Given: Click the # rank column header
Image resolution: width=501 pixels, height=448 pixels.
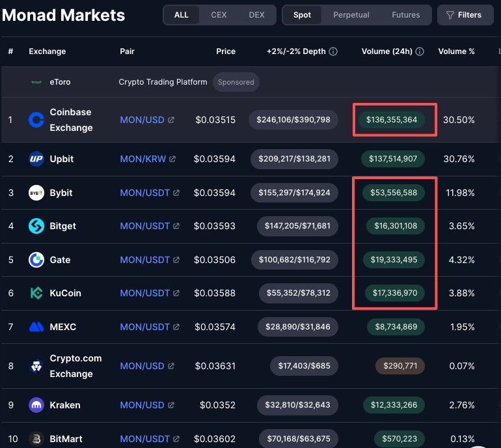Looking at the screenshot, I should tap(10, 51).
